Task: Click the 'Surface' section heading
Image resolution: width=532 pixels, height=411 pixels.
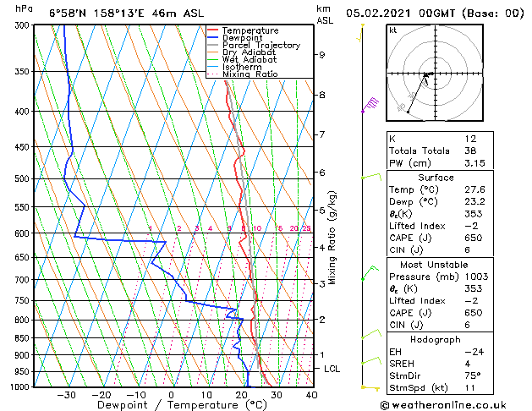Action: (x=436, y=178)
